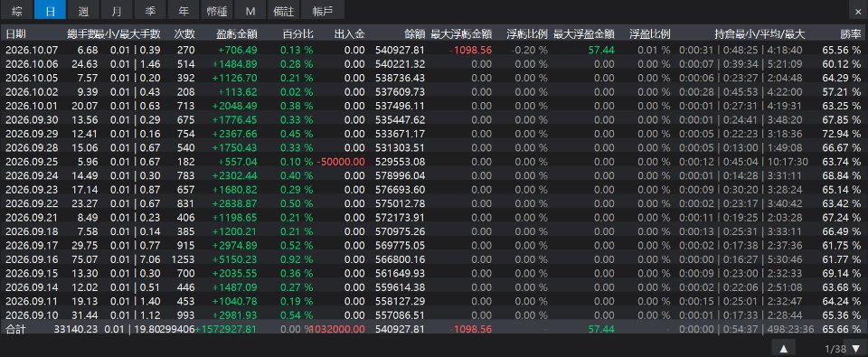Select the 2026.10.06 date row
Image resolution: width=868 pixels, height=357 pixels.
[x=434, y=63]
